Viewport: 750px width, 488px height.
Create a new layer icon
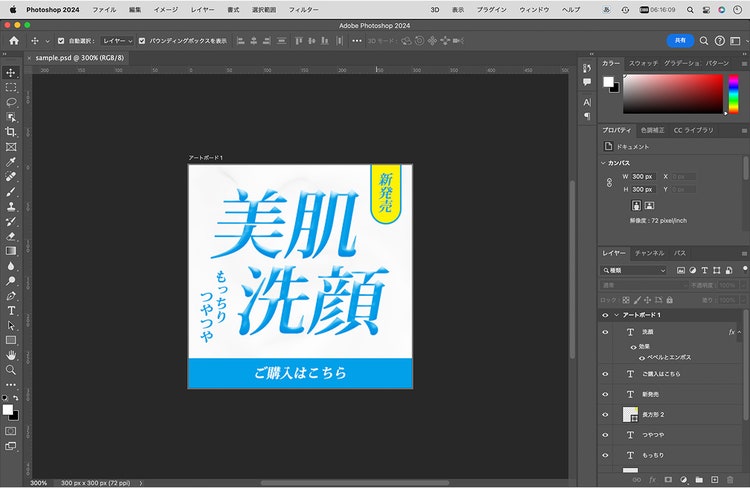(715, 479)
